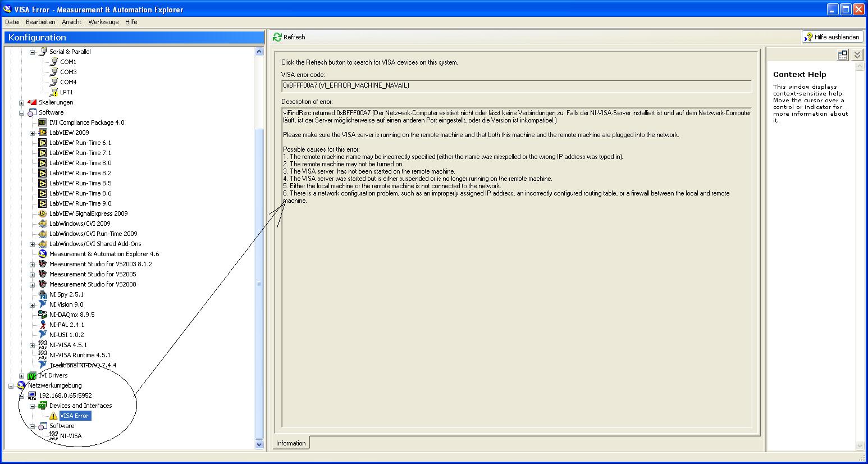The width and height of the screenshot is (868, 464).
Task: Select Traditional NI-DAQ 7.4.4
Action: click(83, 365)
